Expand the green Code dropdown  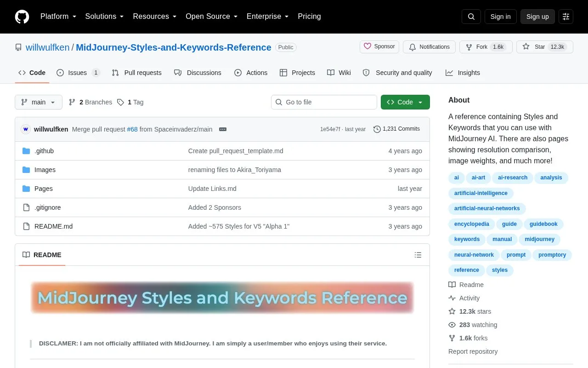[405, 102]
